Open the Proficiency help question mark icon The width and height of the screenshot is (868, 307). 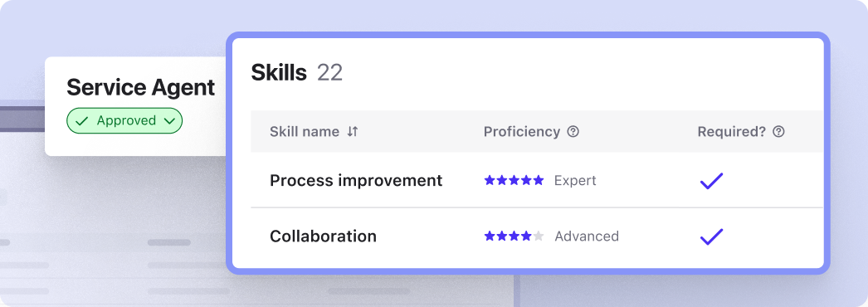coord(573,132)
